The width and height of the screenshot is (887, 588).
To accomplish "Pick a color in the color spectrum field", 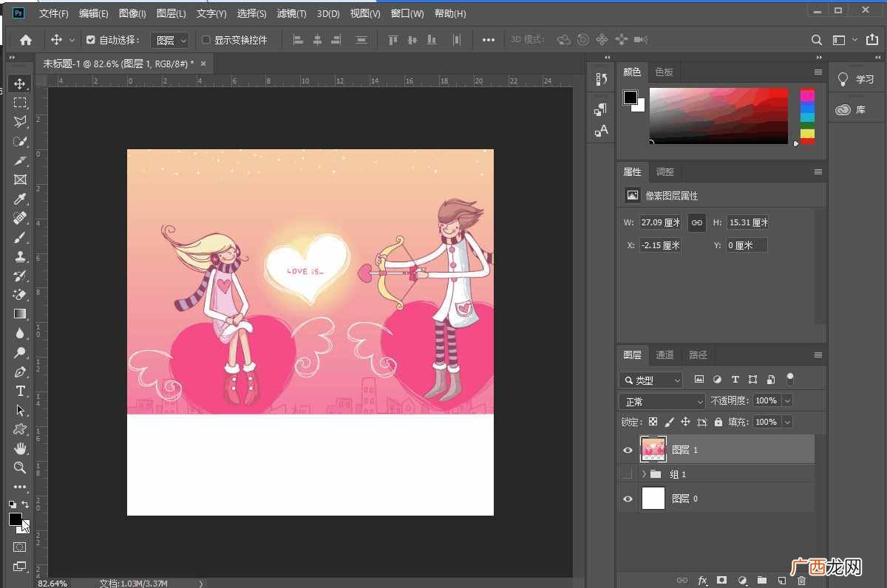I will pos(718,115).
